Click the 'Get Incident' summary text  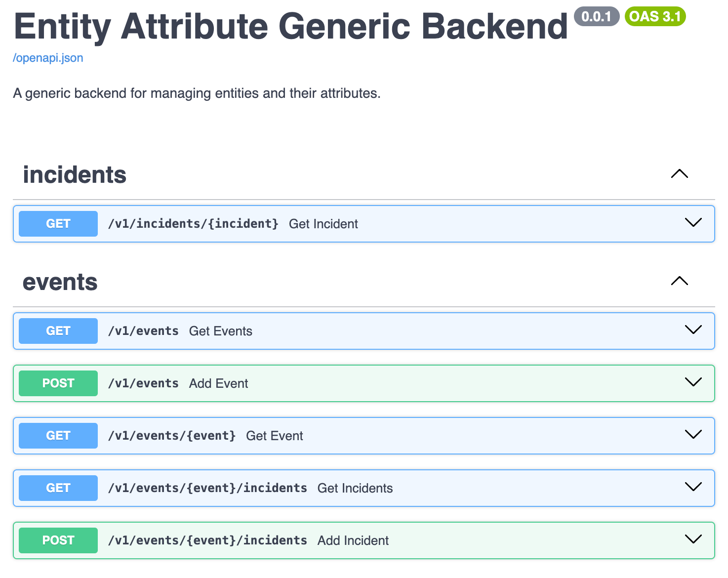coord(324,224)
